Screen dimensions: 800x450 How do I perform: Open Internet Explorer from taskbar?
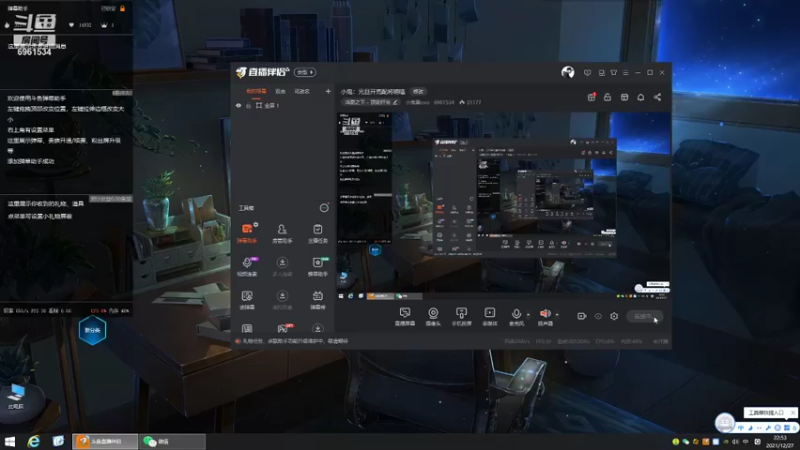pos(34,441)
